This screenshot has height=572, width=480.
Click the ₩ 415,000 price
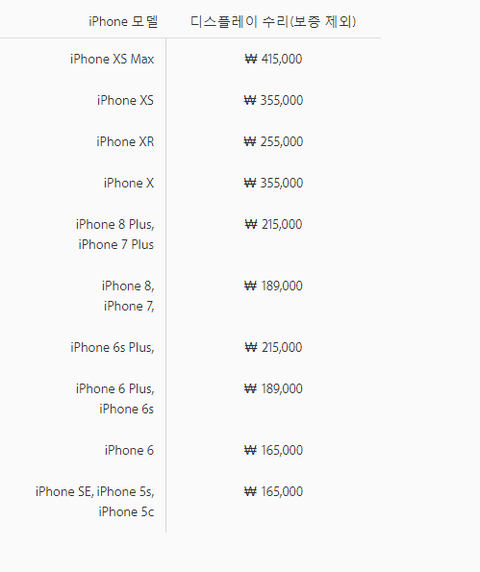pos(273,59)
